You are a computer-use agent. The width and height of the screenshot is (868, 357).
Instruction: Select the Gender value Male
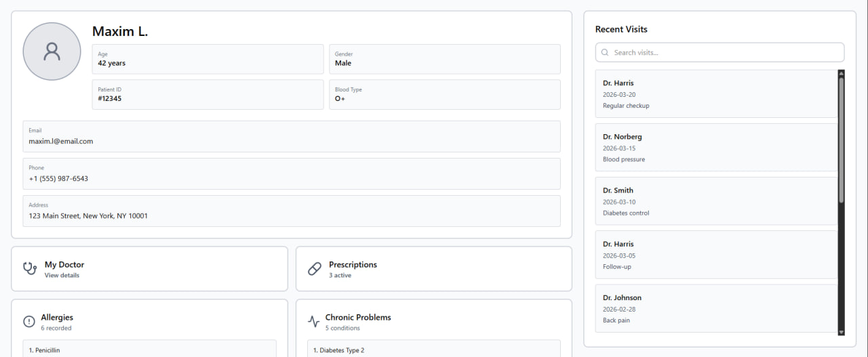coord(343,63)
